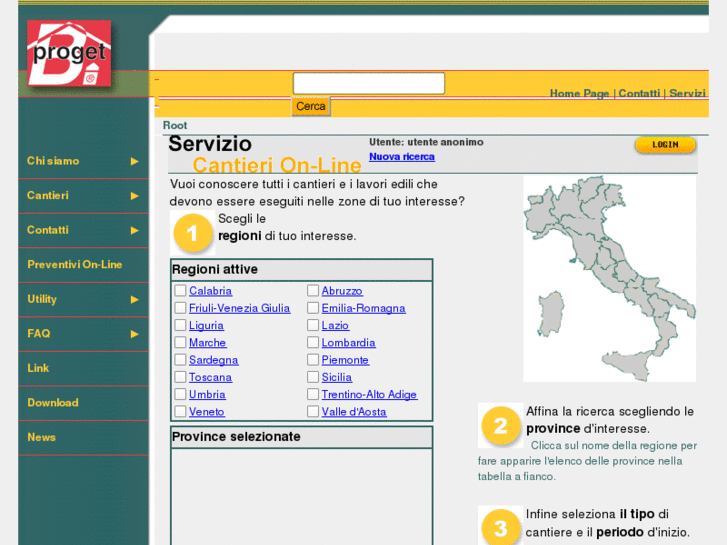
Task: Enable the Lazio checkbox
Action: 313,325
